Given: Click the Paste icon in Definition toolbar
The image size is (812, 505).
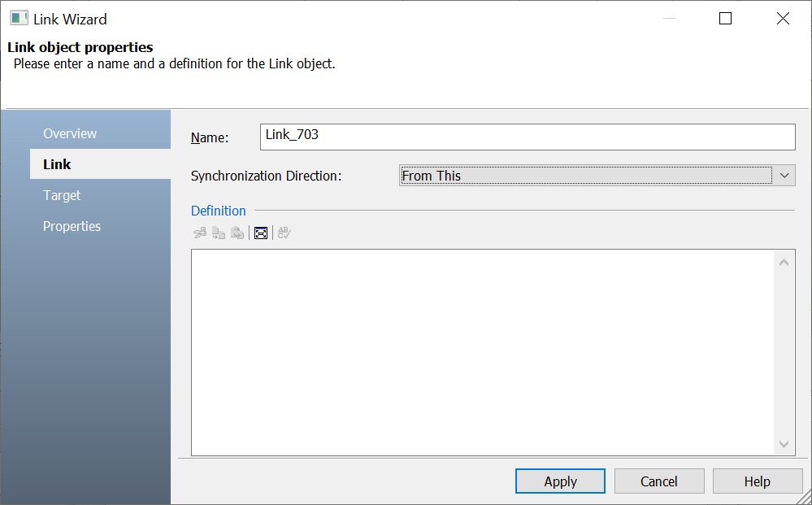Looking at the screenshot, I should [x=237, y=233].
